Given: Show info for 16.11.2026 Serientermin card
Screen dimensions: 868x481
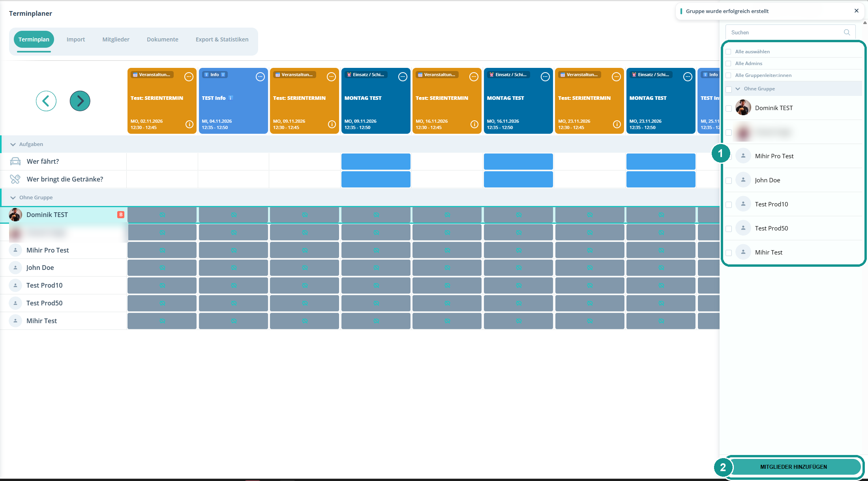Looking at the screenshot, I should tap(474, 124).
